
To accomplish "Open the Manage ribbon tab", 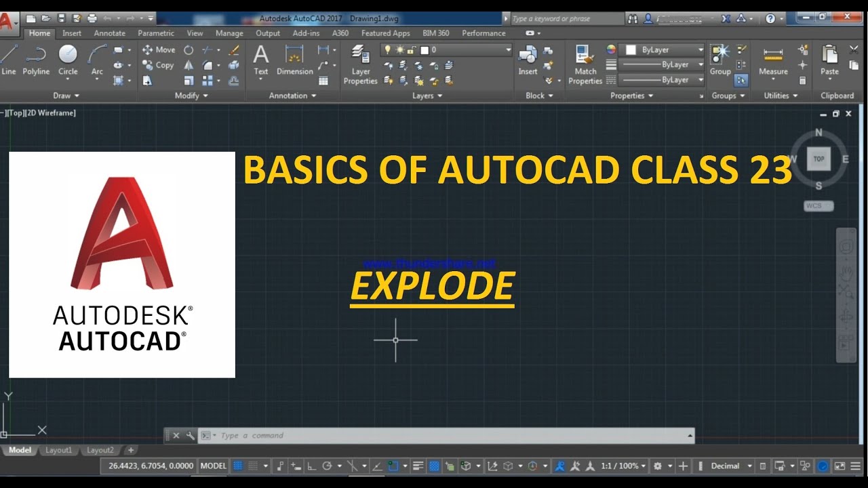I will point(229,33).
